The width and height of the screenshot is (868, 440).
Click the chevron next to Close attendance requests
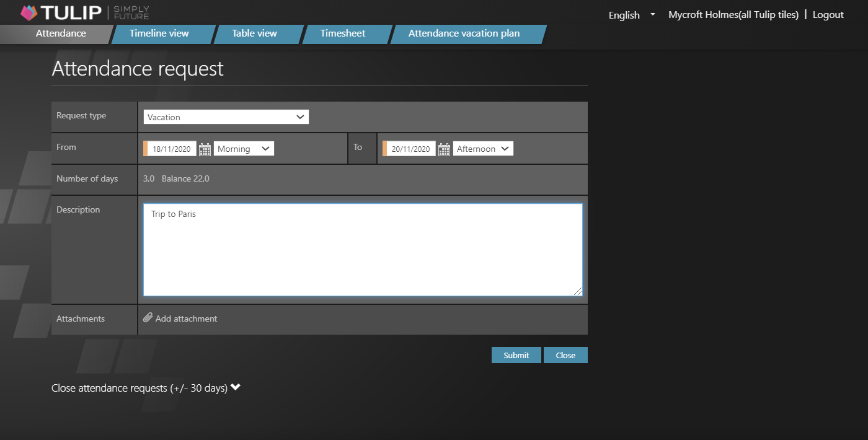coord(235,387)
